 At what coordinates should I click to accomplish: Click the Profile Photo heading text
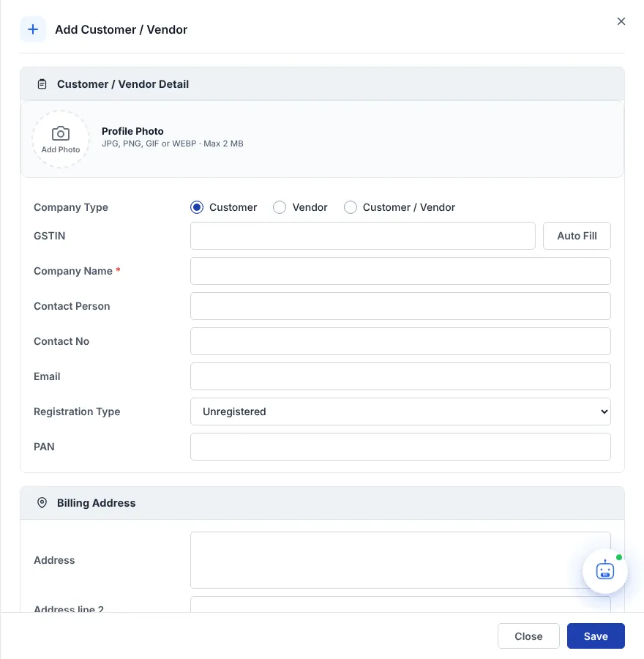click(132, 131)
